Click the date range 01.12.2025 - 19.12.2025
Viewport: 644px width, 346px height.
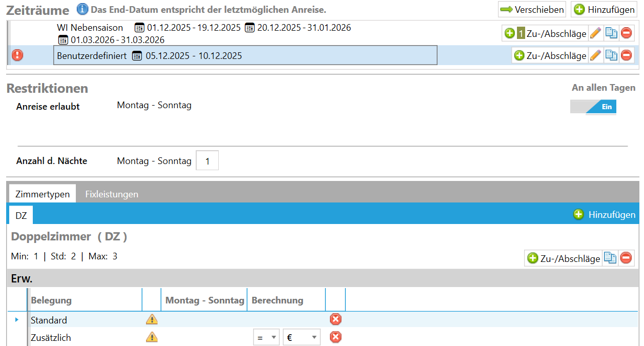(194, 28)
